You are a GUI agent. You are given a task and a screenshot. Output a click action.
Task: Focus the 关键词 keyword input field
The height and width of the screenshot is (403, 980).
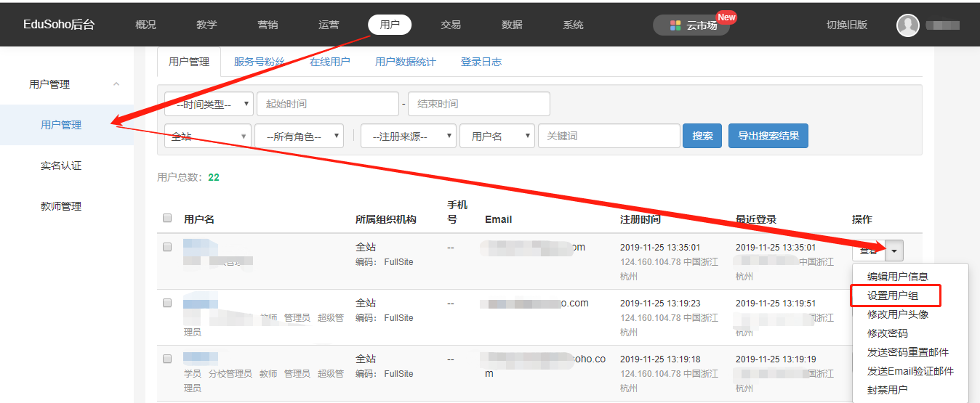coord(609,136)
